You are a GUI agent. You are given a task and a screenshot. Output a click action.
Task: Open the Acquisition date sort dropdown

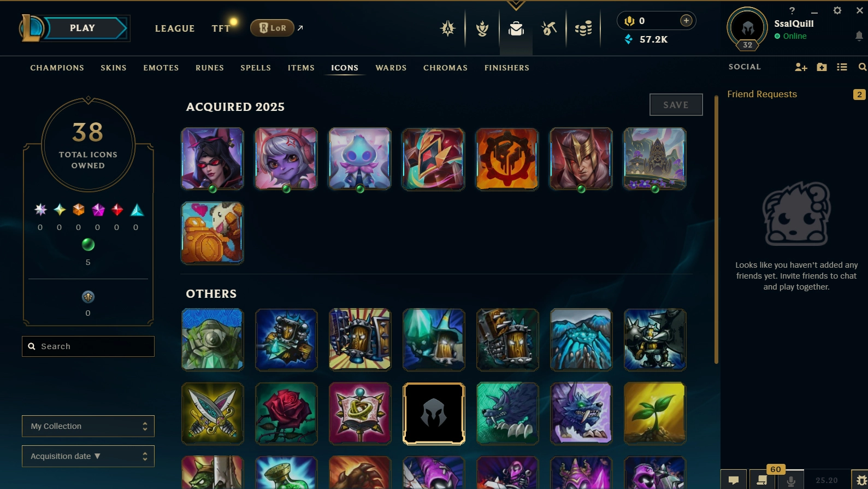coord(88,456)
